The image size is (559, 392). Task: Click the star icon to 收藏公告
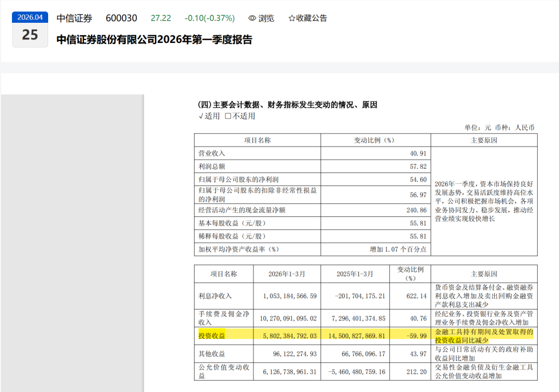click(291, 18)
